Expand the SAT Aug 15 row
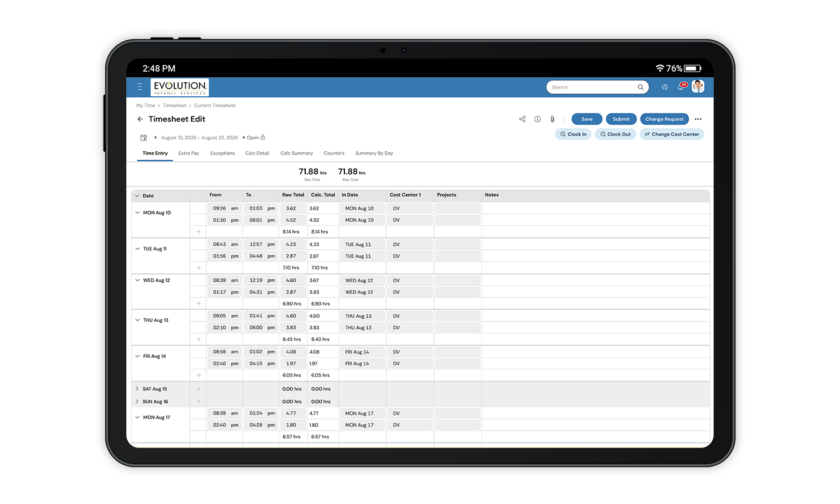Screen dimensions: 840x504 click(x=137, y=389)
